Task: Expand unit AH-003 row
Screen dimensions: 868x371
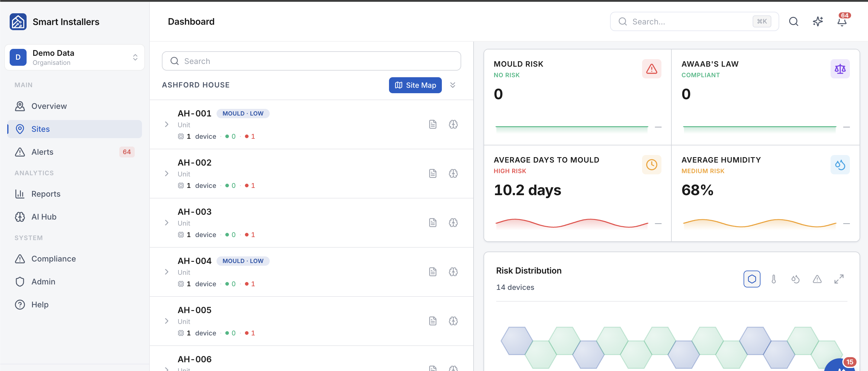Action: point(166,223)
